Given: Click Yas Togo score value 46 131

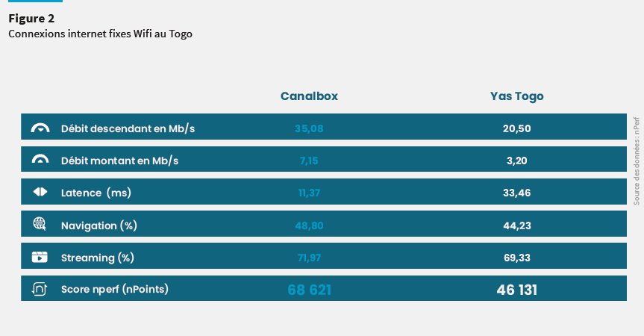Looking at the screenshot, I should tap(516, 290).
